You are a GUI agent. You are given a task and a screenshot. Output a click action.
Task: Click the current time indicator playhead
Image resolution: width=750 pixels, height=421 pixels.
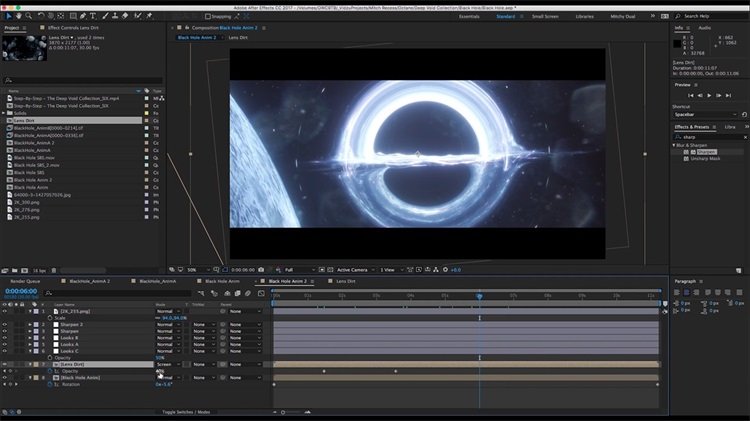479,296
